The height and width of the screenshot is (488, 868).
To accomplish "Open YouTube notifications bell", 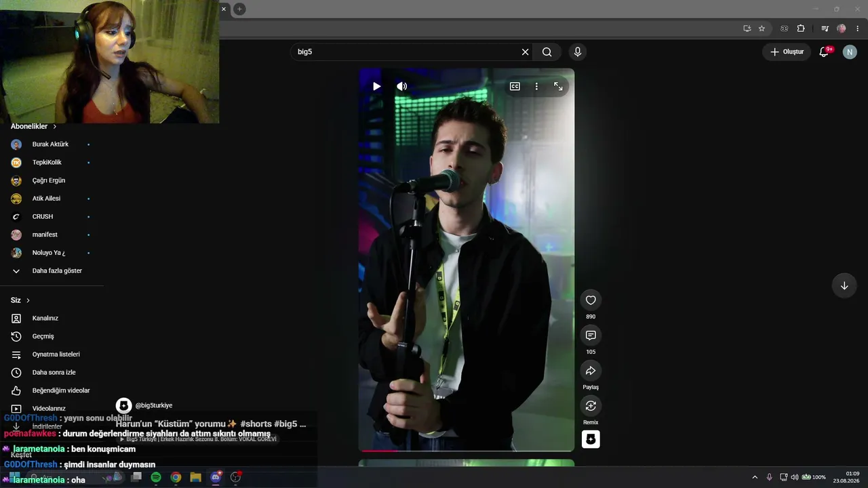I will tap(825, 52).
